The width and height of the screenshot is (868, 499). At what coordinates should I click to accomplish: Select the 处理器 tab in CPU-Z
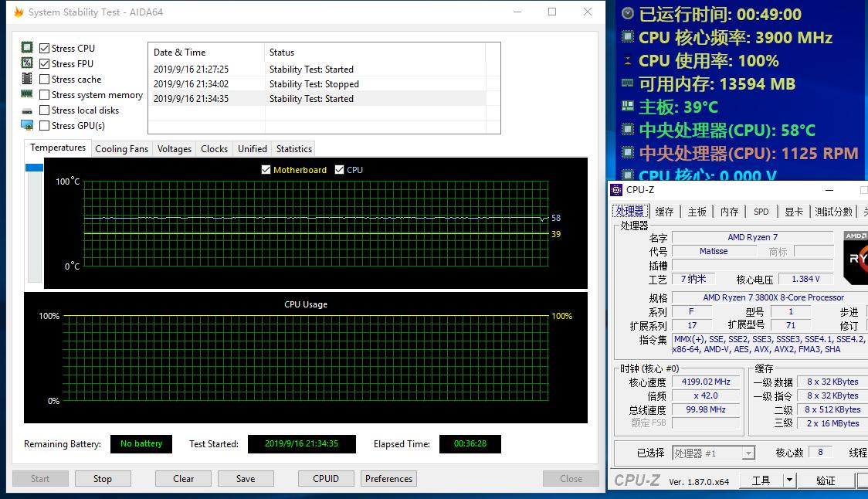click(x=630, y=211)
